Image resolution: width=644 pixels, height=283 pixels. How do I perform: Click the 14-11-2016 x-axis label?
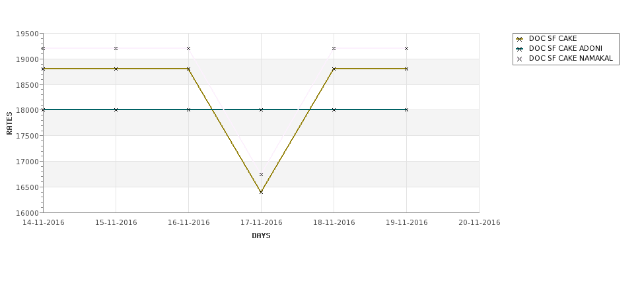(43, 223)
